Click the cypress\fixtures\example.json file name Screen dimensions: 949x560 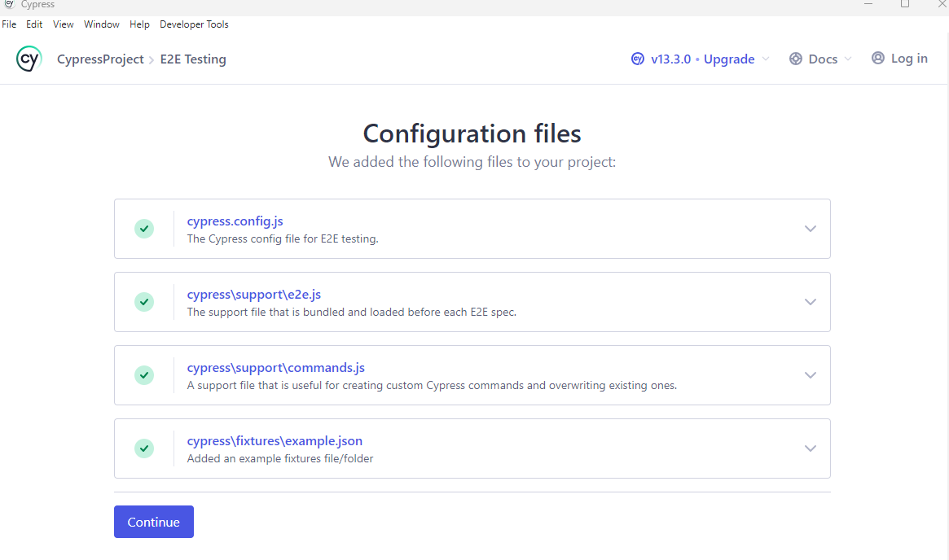click(275, 441)
